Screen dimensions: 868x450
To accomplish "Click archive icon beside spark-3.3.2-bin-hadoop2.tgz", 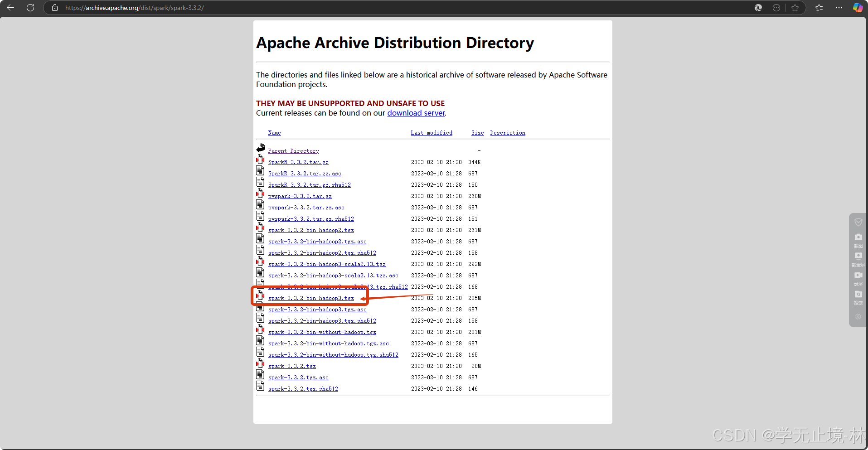I will coord(260,227).
